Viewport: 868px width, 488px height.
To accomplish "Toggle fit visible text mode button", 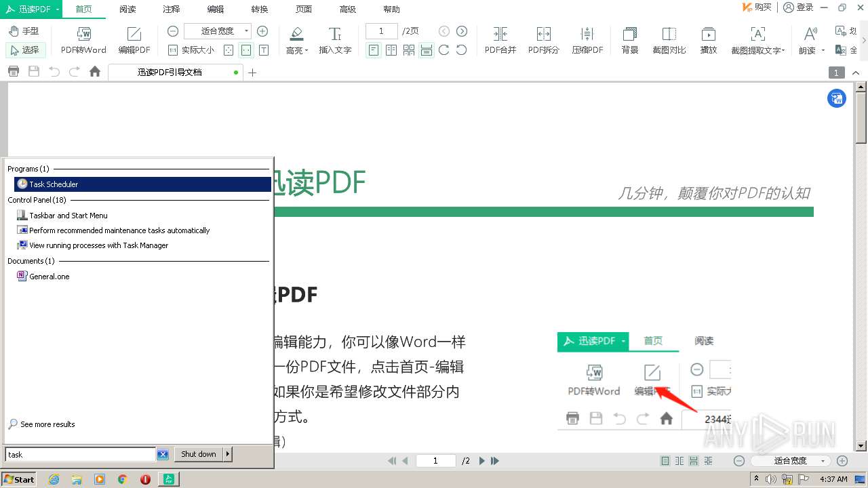I will click(x=264, y=49).
